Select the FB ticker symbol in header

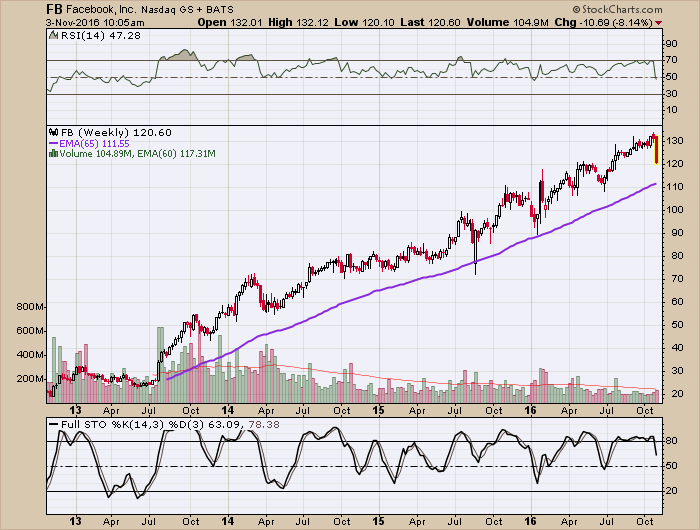(x=55, y=9)
